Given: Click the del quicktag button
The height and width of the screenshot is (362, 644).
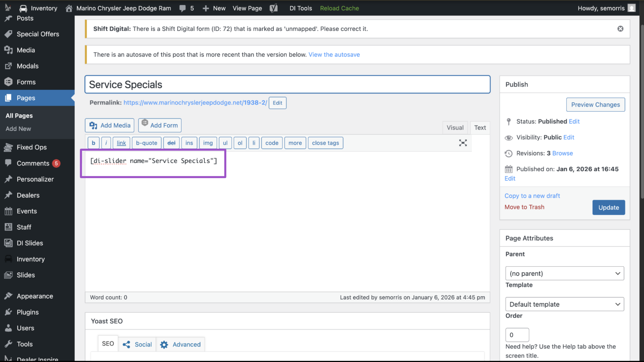Looking at the screenshot, I should 171,143.
